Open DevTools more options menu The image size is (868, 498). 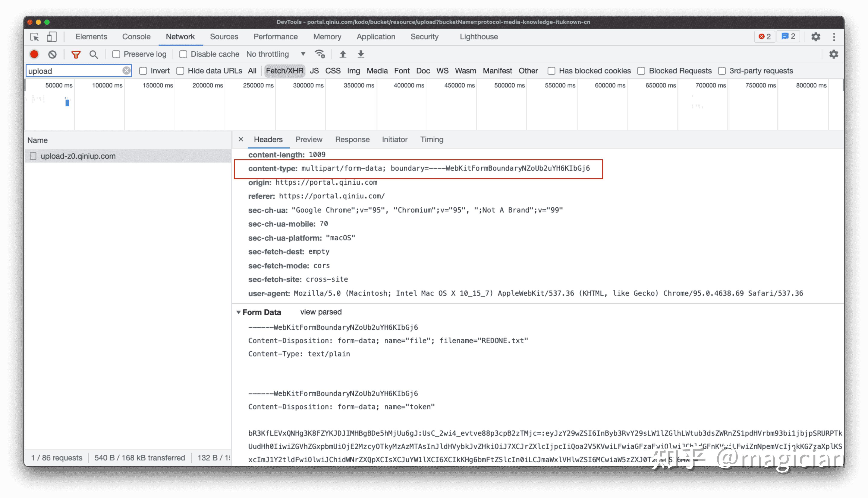[834, 37]
